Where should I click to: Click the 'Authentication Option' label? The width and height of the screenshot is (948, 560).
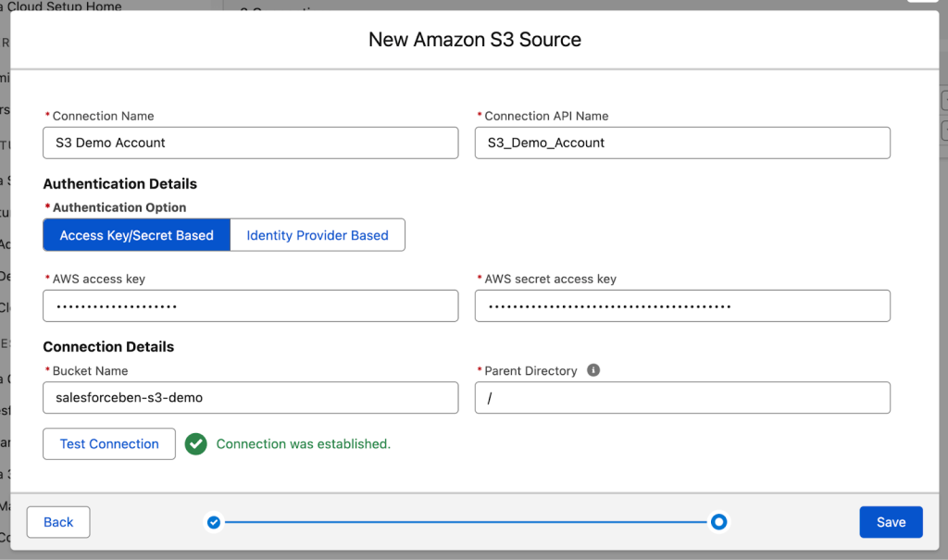point(119,207)
